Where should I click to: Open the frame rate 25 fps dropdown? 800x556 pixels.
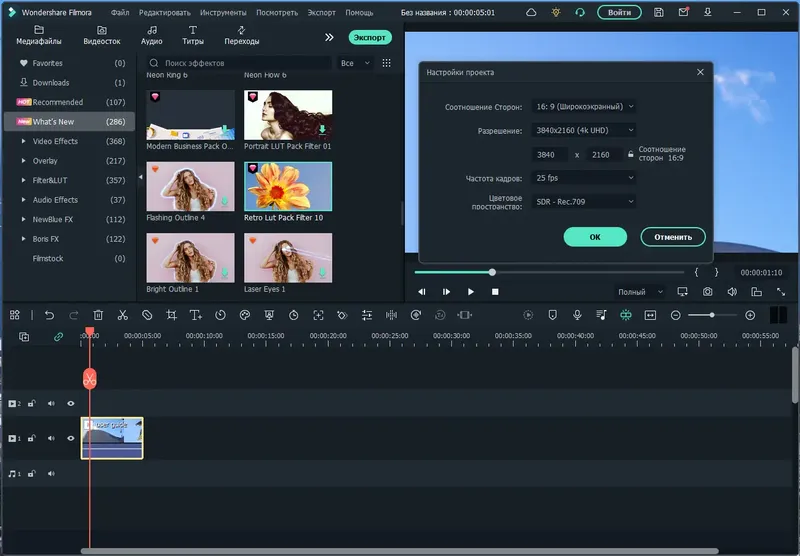point(583,178)
